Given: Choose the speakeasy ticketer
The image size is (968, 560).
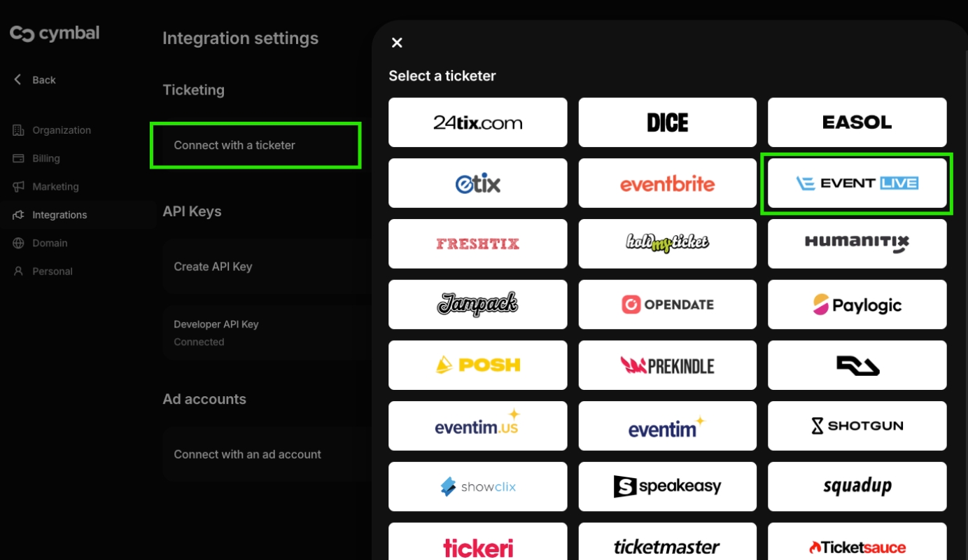Looking at the screenshot, I should 667,486.
